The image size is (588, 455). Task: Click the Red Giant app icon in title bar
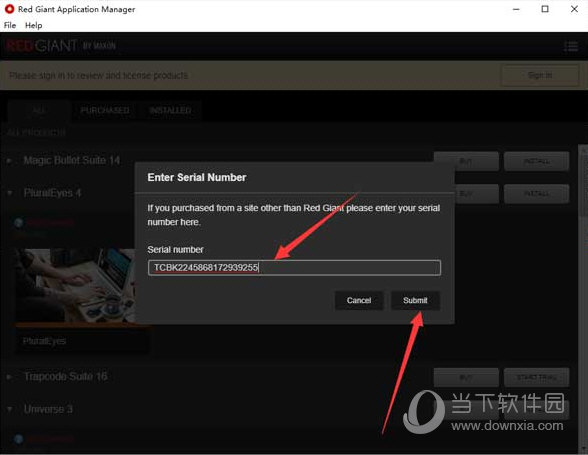(9, 9)
